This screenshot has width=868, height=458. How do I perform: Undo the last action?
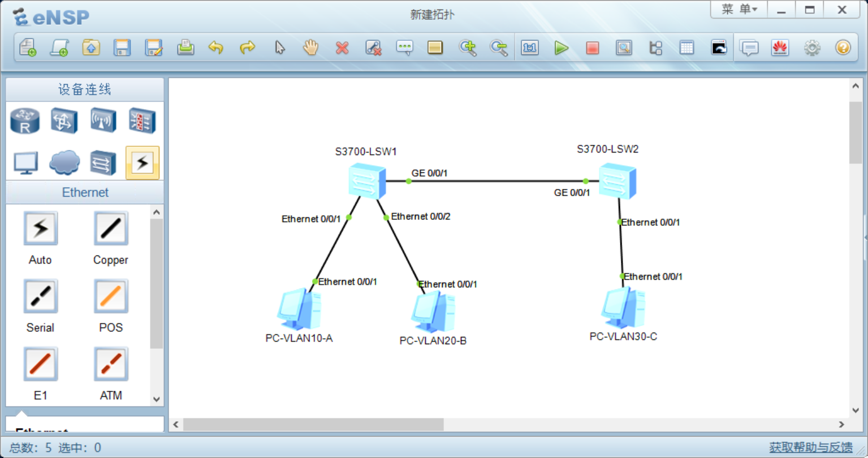[x=216, y=47]
